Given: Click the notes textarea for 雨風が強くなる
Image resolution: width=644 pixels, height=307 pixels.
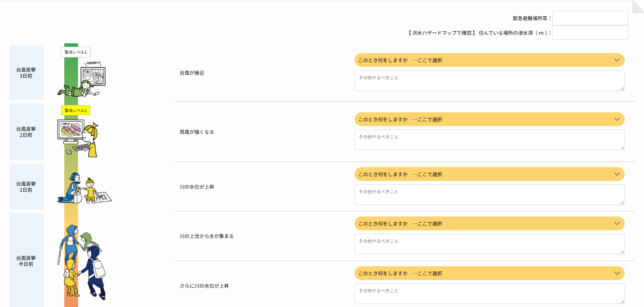Looking at the screenshot, I should click(489, 140).
